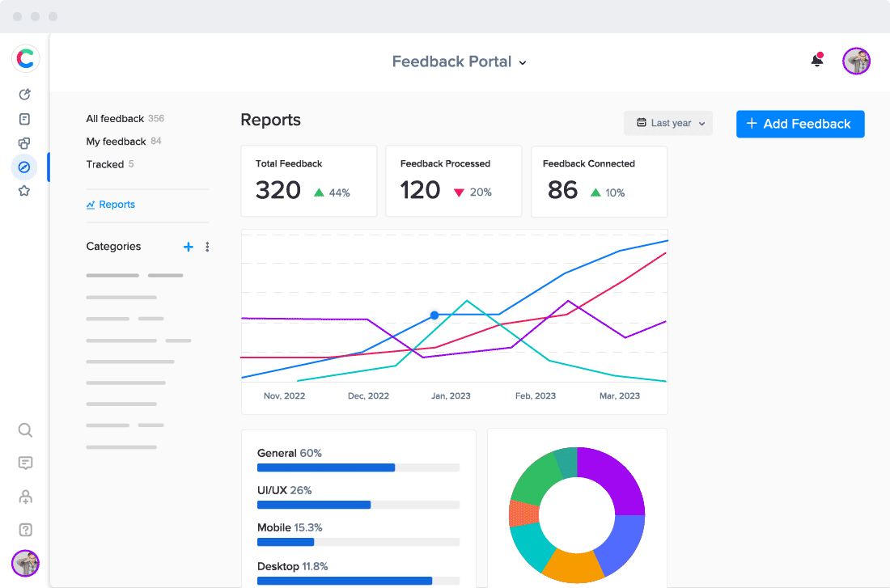Click the blue data point on line chart
The width and height of the screenshot is (890, 588).
[x=434, y=315]
